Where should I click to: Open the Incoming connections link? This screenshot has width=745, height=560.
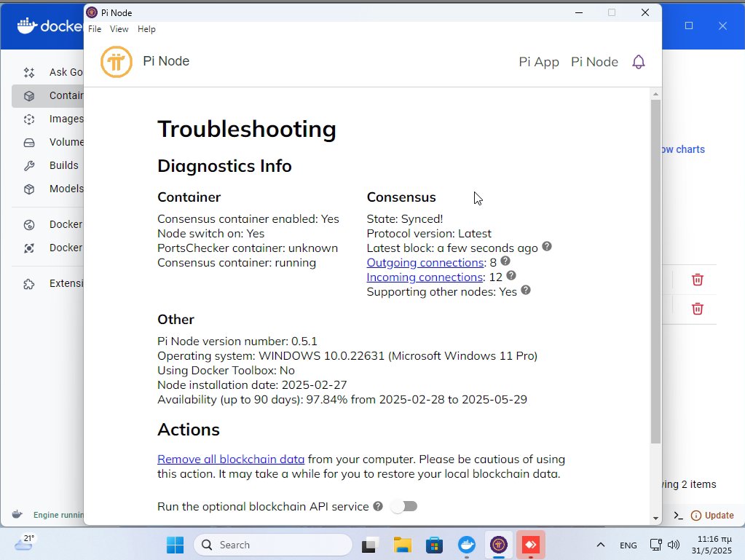[425, 277]
